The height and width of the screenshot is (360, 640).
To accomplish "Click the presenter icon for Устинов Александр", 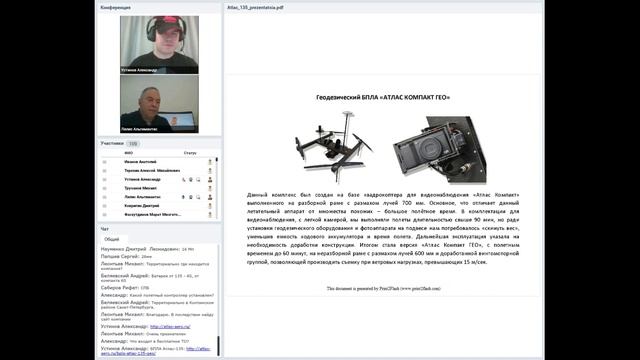I will pos(210,180).
